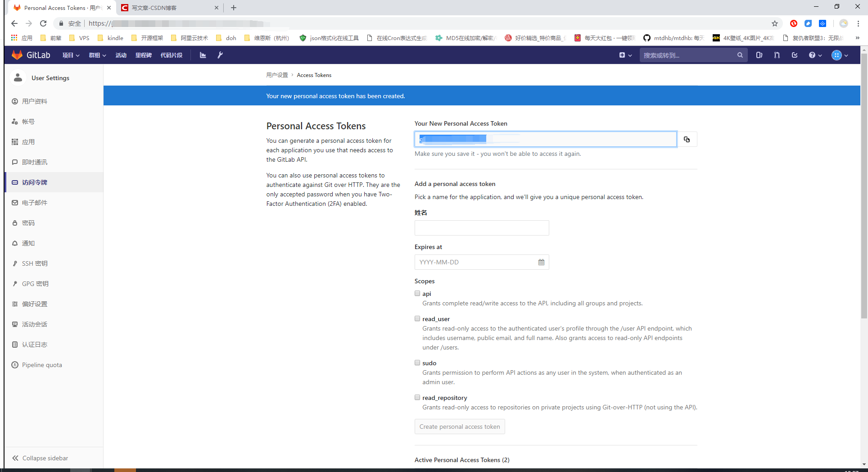Expand the help question mark dropdown
The width and height of the screenshot is (868, 472).
pyautogui.click(x=815, y=55)
